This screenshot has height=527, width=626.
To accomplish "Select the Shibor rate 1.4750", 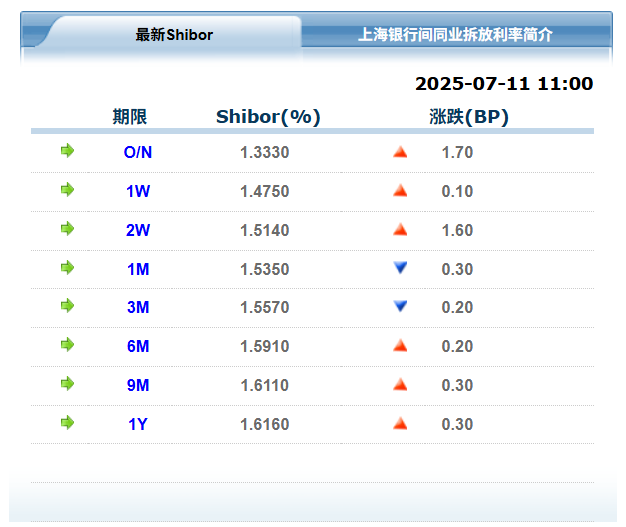I will pos(265,192).
